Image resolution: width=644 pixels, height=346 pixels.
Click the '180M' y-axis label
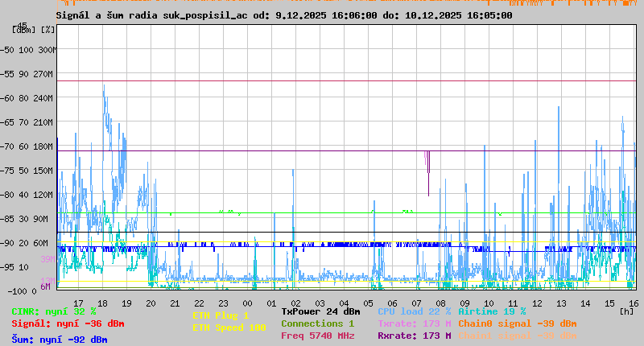coord(43,147)
